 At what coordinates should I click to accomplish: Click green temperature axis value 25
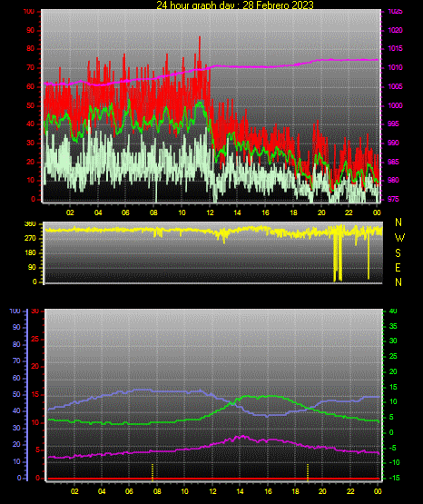pyautogui.click(x=393, y=356)
